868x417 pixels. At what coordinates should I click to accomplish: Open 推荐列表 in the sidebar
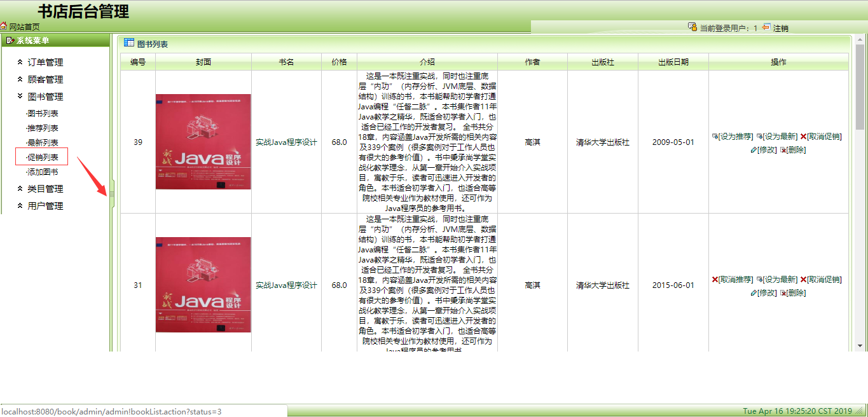pyautogui.click(x=43, y=128)
